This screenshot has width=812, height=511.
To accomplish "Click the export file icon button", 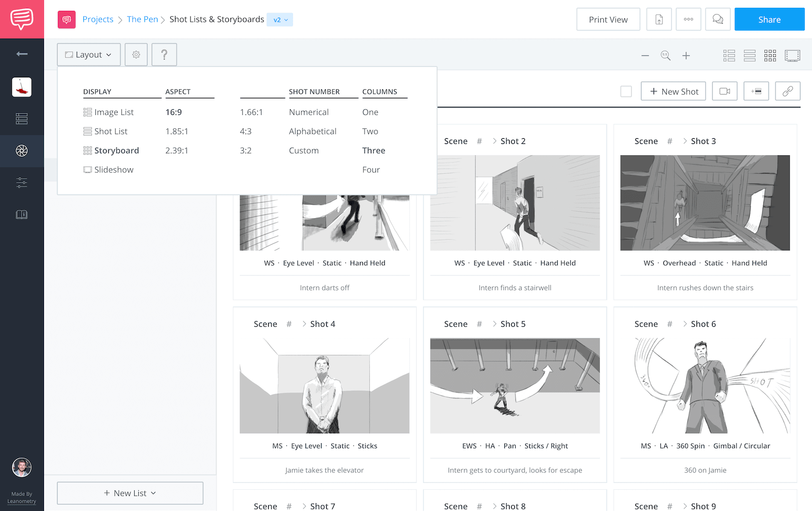I will pyautogui.click(x=659, y=20).
